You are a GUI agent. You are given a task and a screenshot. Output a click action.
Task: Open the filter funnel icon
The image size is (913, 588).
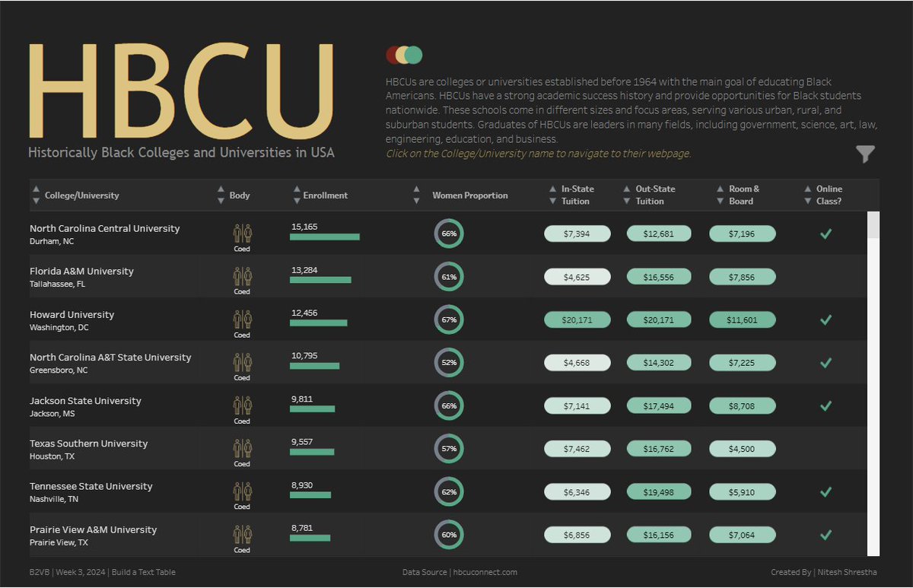[865, 154]
